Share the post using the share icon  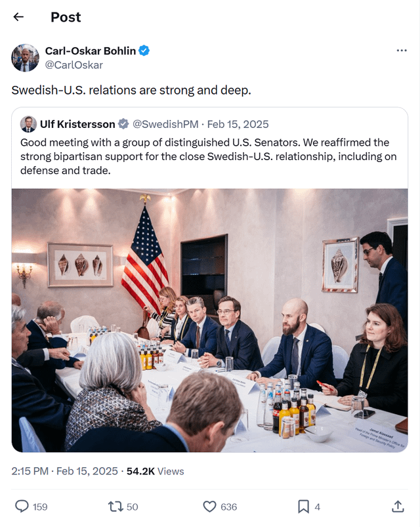(398, 506)
